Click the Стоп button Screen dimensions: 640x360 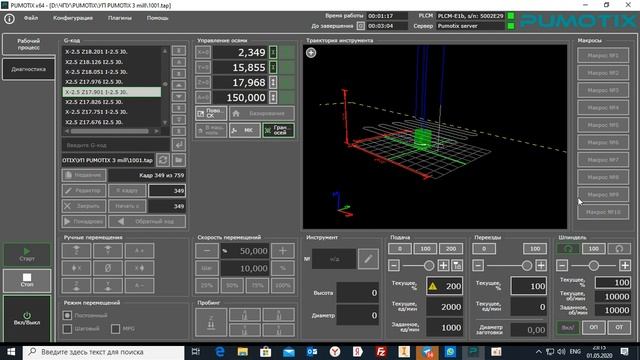coord(27,280)
